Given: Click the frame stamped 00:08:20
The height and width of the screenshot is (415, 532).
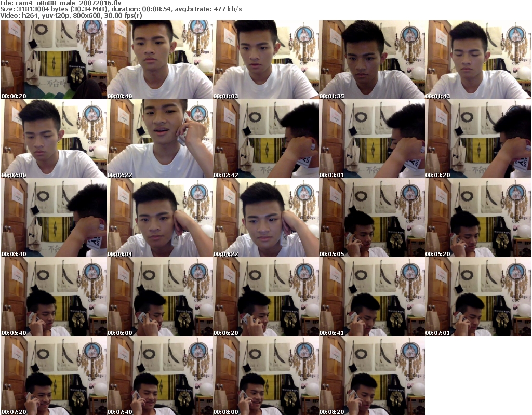Looking at the screenshot, I should point(372,376).
